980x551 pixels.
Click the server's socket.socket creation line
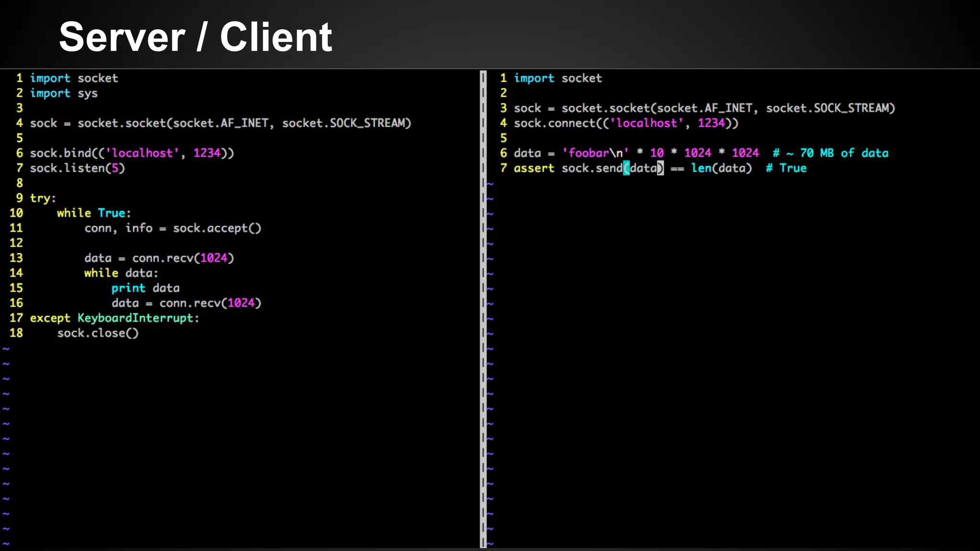point(221,123)
